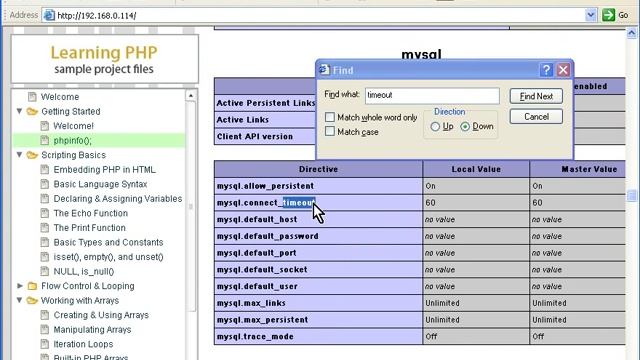Click the Directive column header
Screen dimensions: 640x360
click(318, 169)
